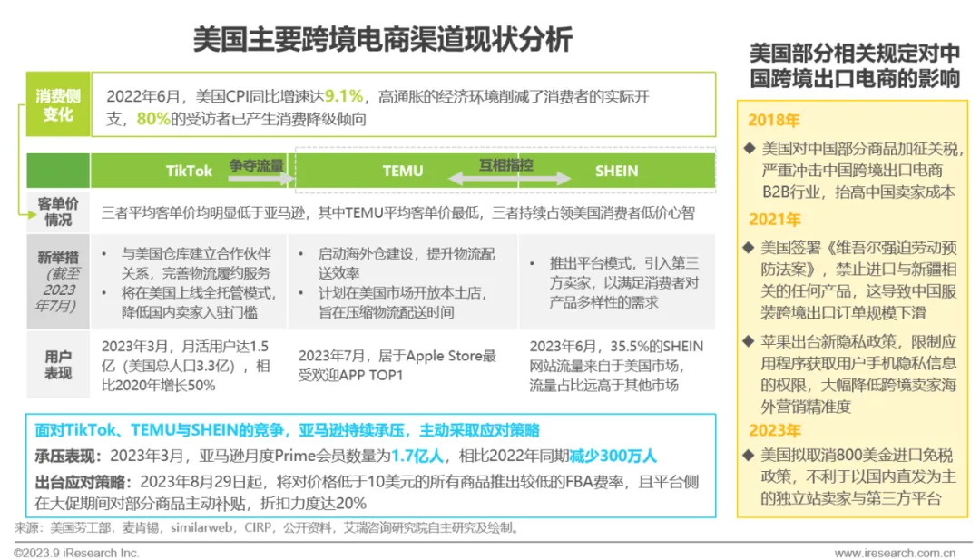
Task: Click the 2021年 year heading
Action: tap(774, 220)
